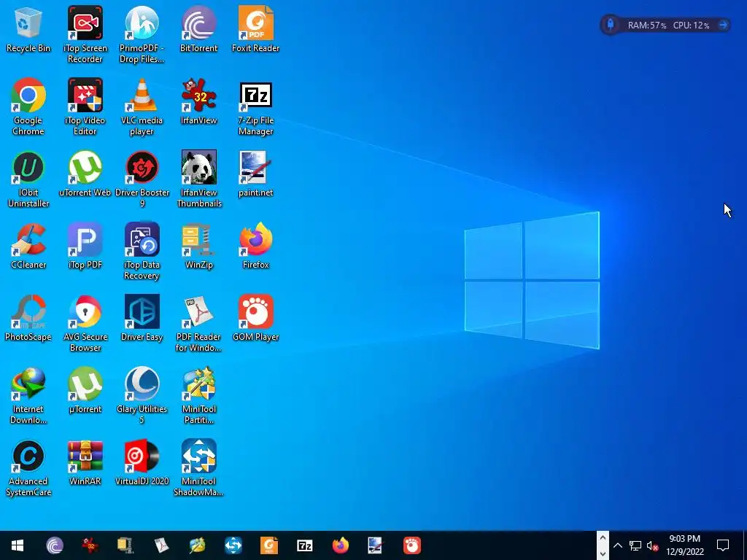The image size is (747, 560).
Task: Select µTorrent desktop shortcut
Action: (x=85, y=391)
